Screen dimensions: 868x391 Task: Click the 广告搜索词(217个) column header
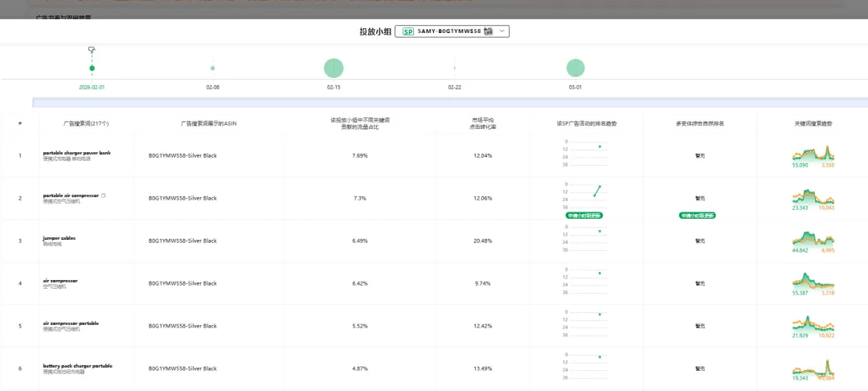point(86,124)
